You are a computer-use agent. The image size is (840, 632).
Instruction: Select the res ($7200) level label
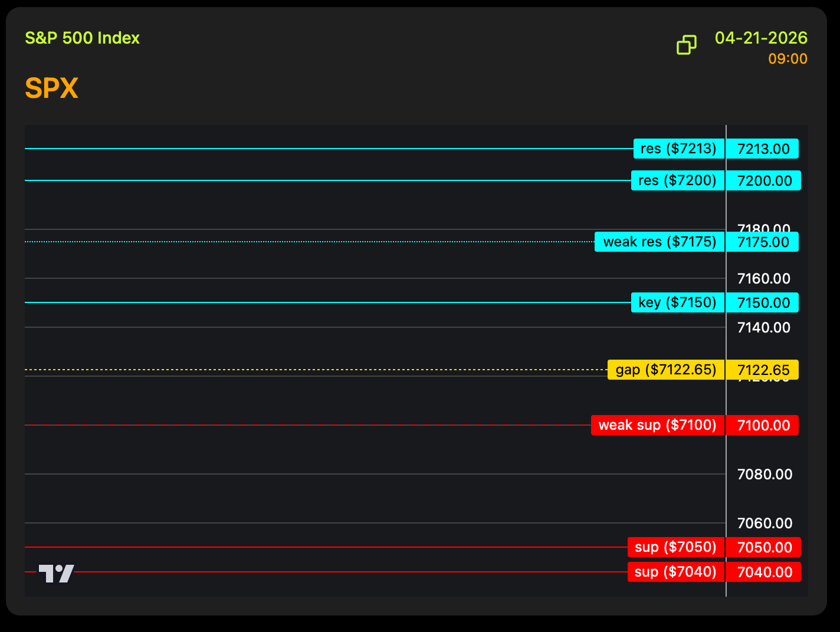click(678, 180)
